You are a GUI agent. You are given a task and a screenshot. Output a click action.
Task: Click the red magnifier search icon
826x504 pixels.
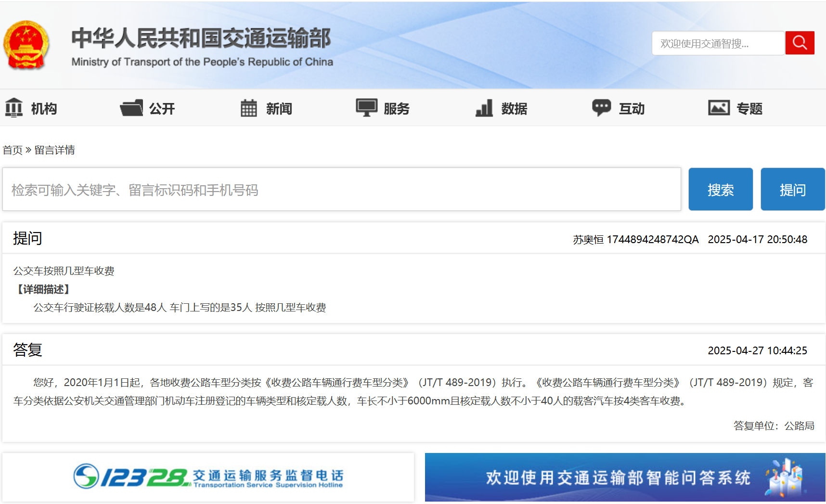pos(800,43)
